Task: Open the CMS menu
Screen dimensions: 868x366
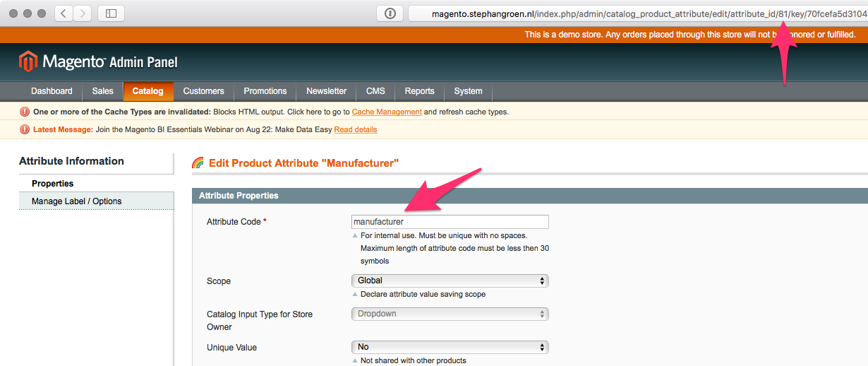Action: pyautogui.click(x=375, y=91)
